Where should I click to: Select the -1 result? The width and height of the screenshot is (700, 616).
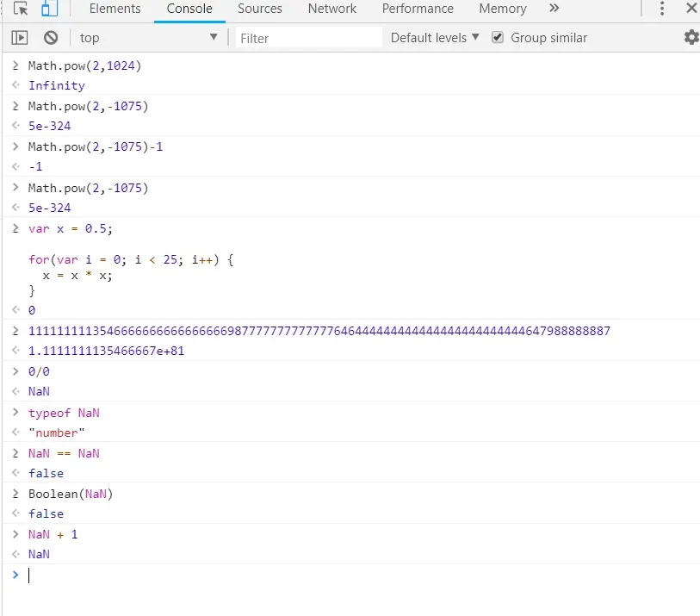point(35,167)
